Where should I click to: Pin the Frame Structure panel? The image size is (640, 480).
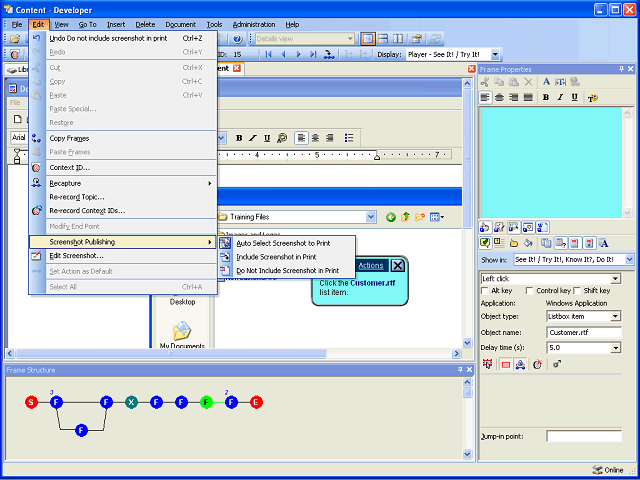pyautogui.click(x=460, y=369)
